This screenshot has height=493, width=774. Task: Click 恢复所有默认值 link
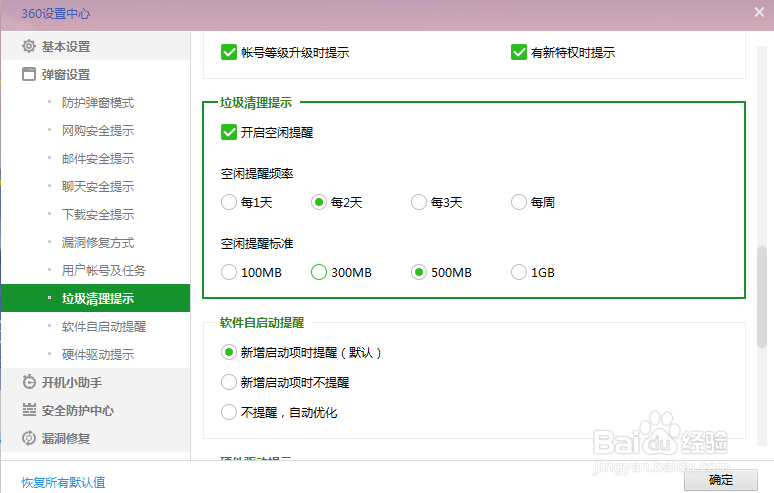pyautogui.click(x=63, y=482)
